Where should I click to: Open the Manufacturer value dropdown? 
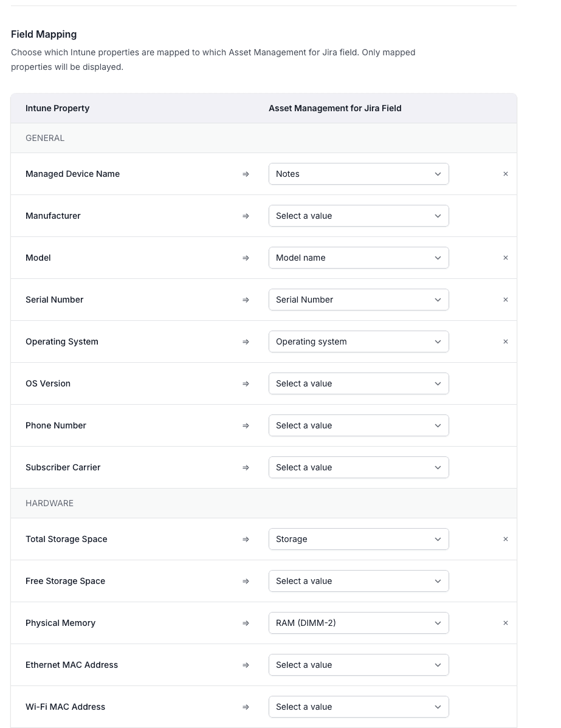359,216
